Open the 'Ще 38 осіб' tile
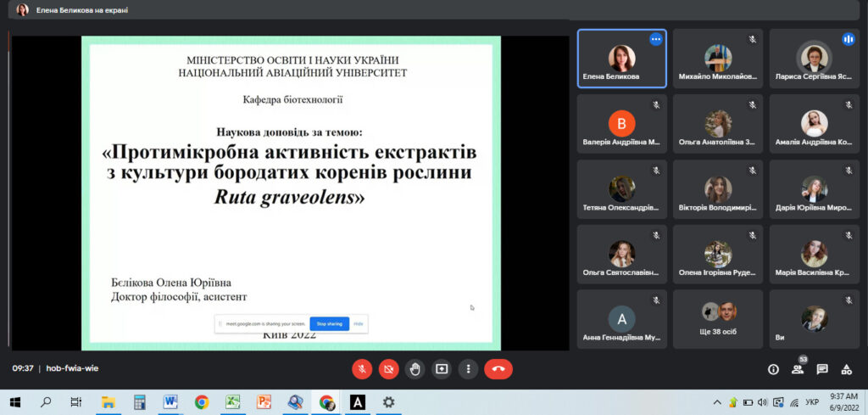868x415 pixels. click(x=718, y=319)
